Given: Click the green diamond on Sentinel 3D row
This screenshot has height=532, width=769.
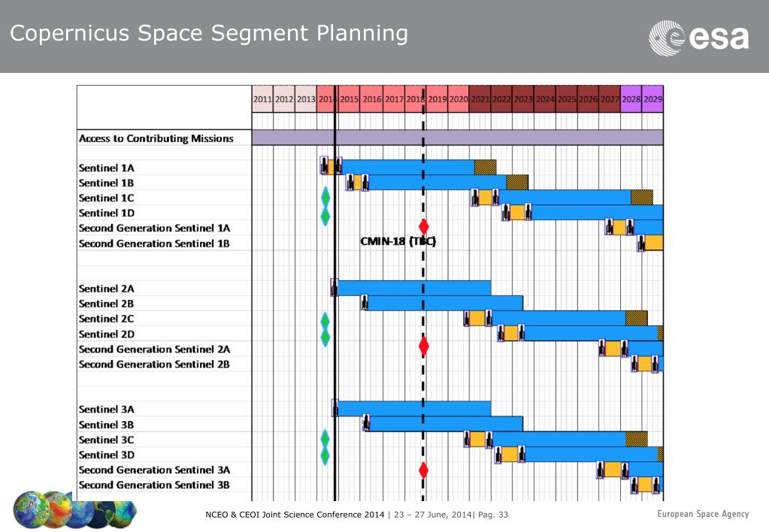Looking at the screenshot, I should coord(325,456).
